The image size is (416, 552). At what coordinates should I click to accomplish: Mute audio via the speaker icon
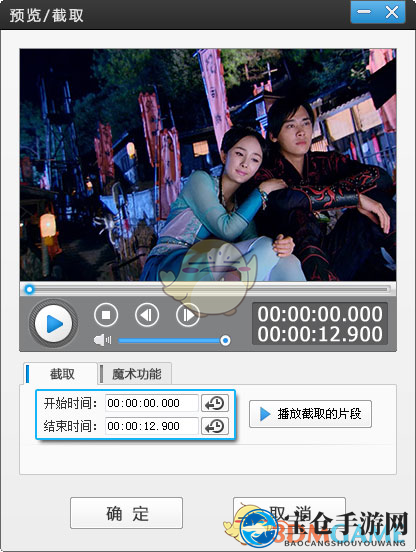pos(102,340)
